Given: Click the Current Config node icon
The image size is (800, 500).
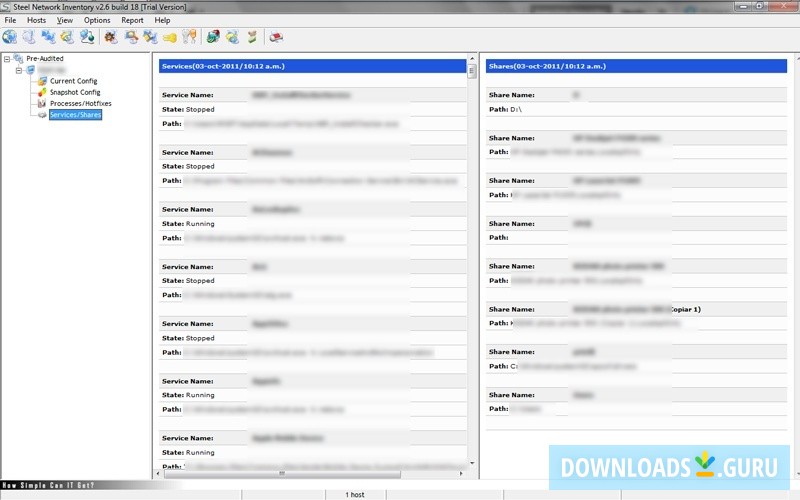Looking at the screenshot, I should [x=42, y=81].
